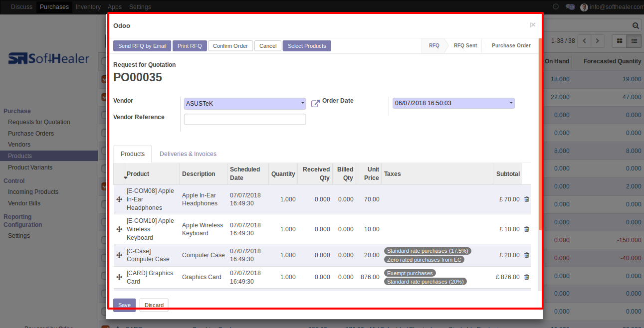Click the search magnifier icon in background
This screenshot has width=644, height=328.
click(636, 25)
